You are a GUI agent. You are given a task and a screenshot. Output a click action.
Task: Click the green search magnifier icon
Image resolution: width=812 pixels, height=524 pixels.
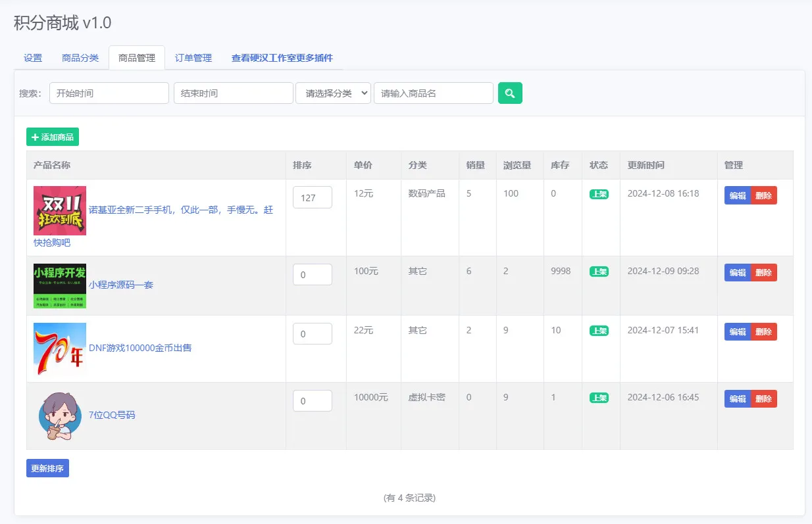(510, 93)
